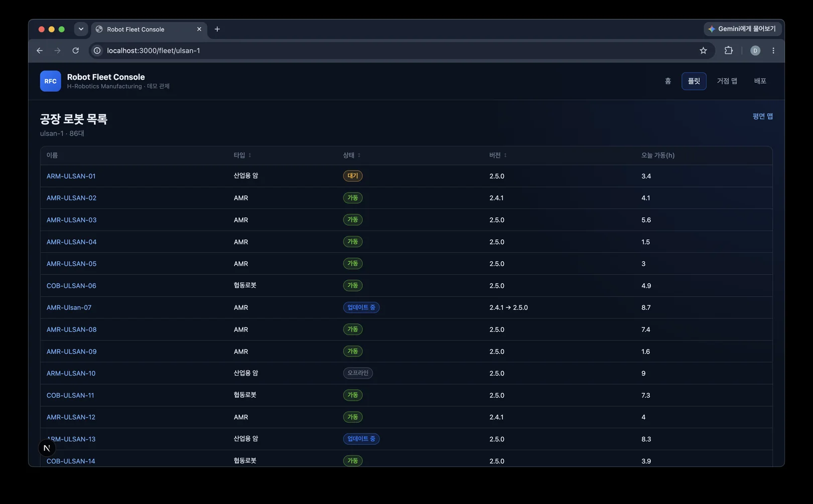Close the Robot Fleet Console tab
The image size is (813, 504).
click(199, 29)
